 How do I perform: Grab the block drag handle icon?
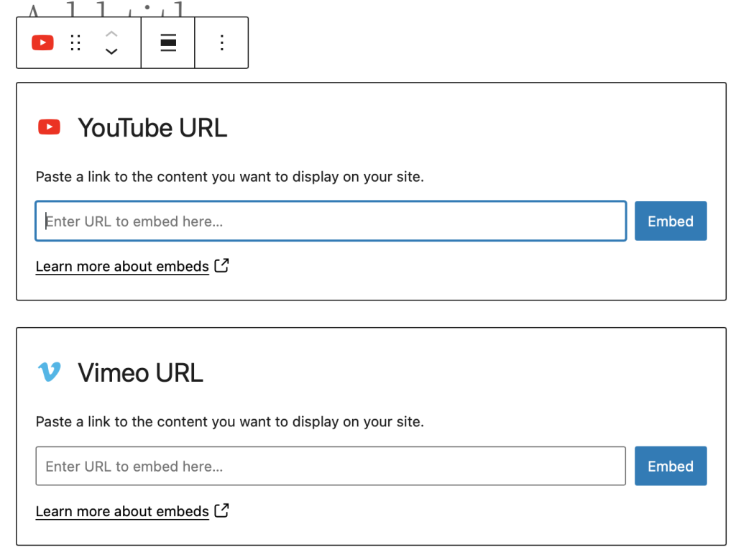coord(75,42)
